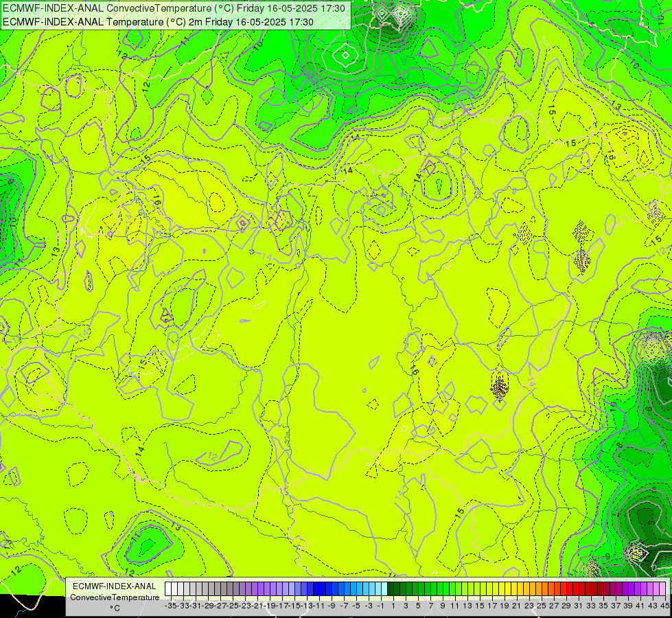The height and width of the screenshot is (618, 672).
Task: Select the '33' value on the scale
Action: point(591,606)
